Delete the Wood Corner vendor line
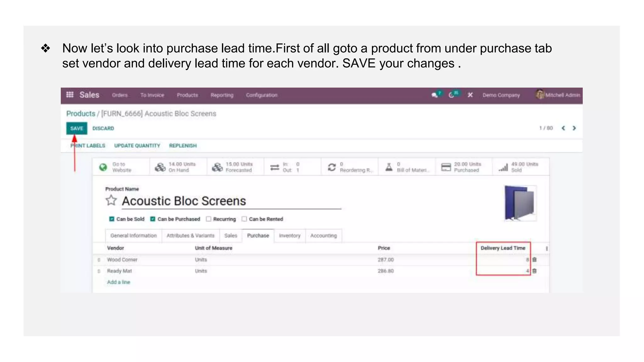Image resolution: width=644 pixels, height=362 pixels. pos(535,260)
